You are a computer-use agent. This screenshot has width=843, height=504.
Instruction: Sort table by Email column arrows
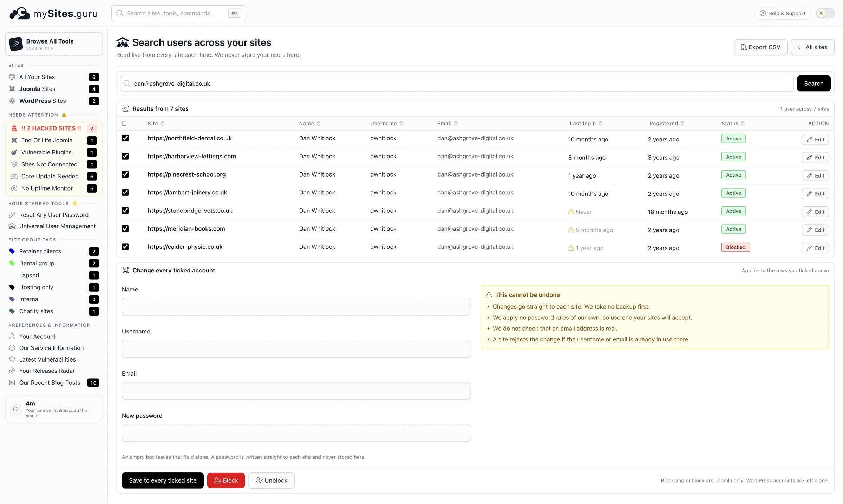[x=456, y=124]
